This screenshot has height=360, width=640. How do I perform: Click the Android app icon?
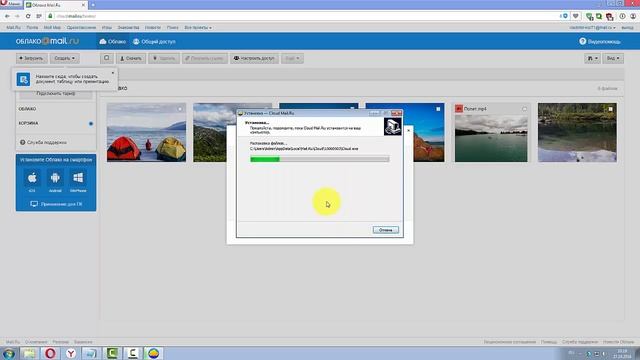(55, 178)
